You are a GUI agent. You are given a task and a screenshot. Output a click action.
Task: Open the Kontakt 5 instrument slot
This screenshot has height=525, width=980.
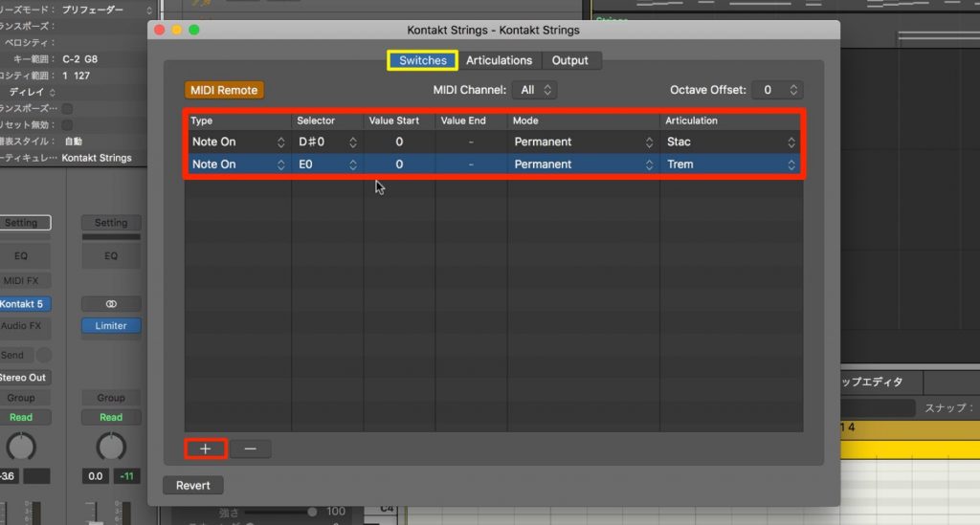(21, 304)
